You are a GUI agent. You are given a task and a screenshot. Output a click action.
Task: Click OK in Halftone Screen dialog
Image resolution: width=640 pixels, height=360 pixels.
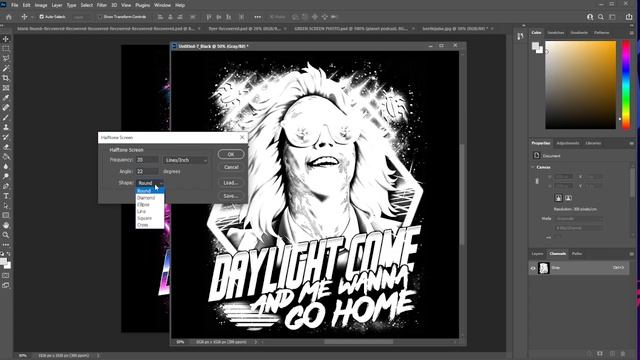pyautogui.click(x=231, y=154)
